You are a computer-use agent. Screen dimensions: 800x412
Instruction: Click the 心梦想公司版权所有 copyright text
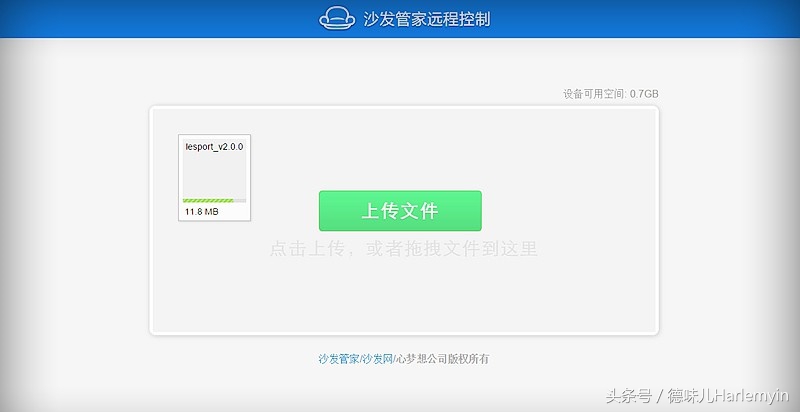click(442, 359)
